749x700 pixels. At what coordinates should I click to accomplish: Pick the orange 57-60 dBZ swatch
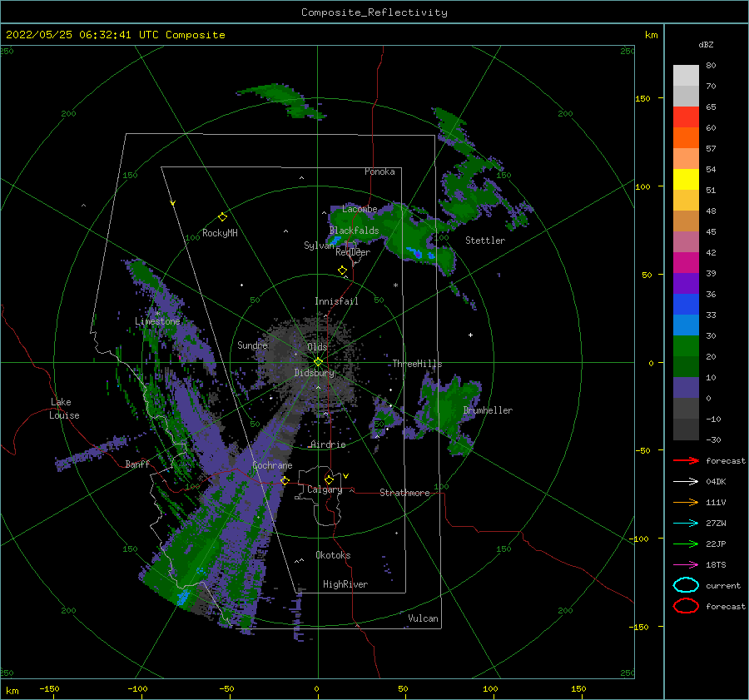[x=686, y=137]
